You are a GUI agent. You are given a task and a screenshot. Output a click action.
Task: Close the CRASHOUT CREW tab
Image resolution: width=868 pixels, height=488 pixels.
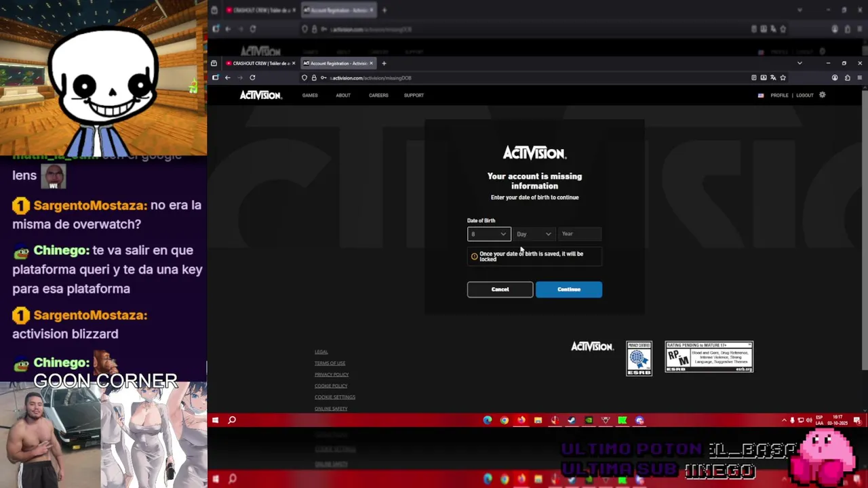click(294, 63)
